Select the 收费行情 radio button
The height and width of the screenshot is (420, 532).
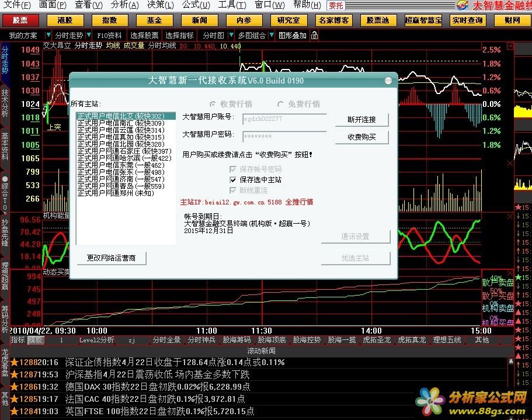coord(213,104)
